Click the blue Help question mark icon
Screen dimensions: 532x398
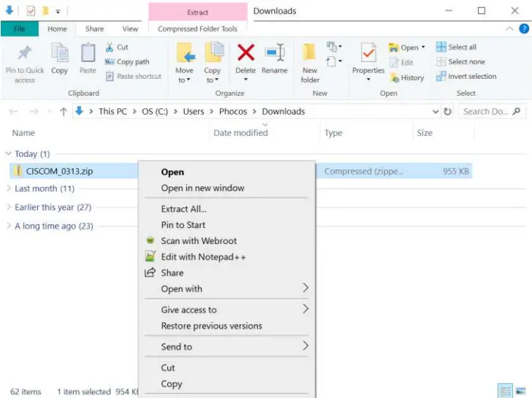[524, 28]
